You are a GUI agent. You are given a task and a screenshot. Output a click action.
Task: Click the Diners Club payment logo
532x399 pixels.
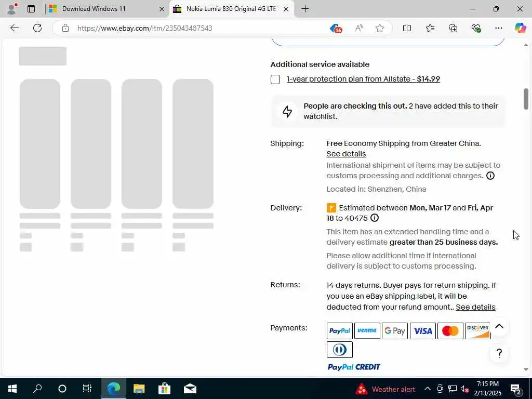click(x=340, y=350)
